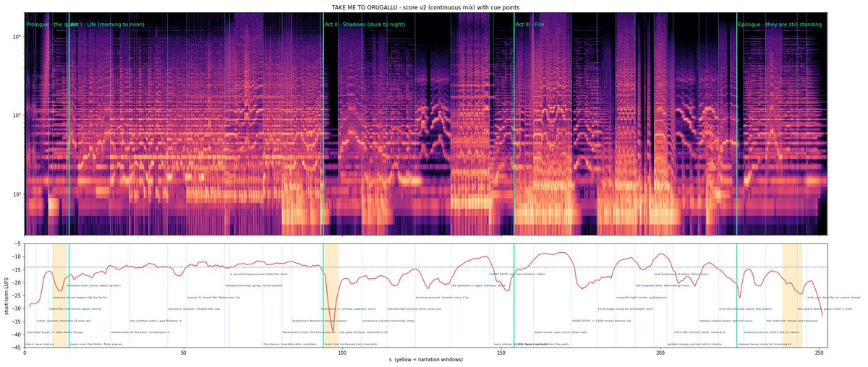Image resolution: width=868 pixels, height=367 pixels.
Task: Click the x-axis tick label '200'
Action: (x=660, y=353)
